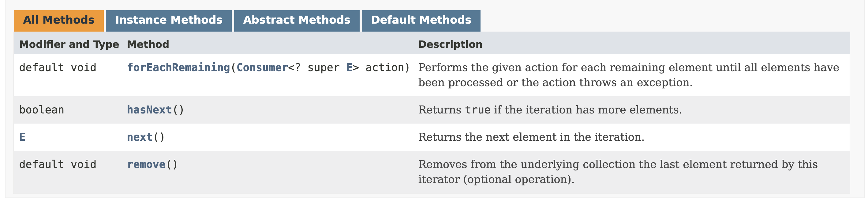Click the Method column header
Image resolution: width=868 pixels, height=203 pixels.
point(148,44)
